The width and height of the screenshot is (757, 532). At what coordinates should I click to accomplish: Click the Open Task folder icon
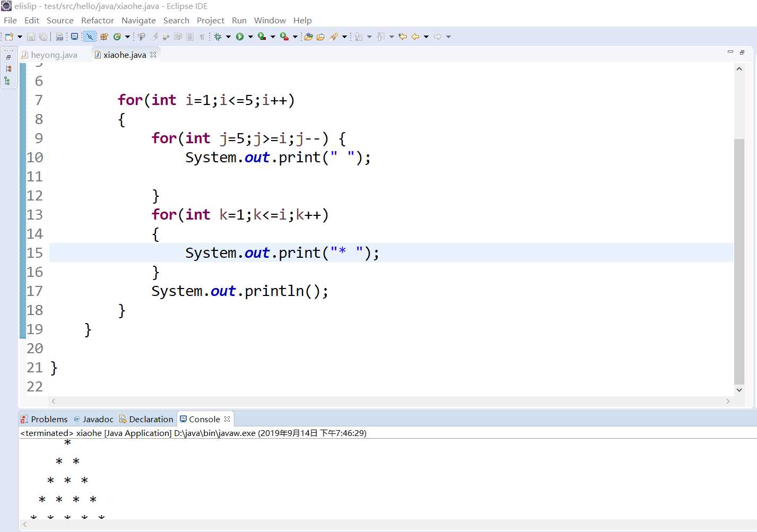point(321,37)
